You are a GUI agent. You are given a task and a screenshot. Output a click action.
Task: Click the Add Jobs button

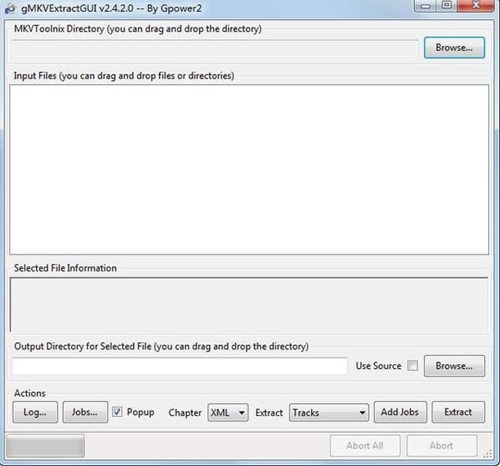(x=400, y=412)
